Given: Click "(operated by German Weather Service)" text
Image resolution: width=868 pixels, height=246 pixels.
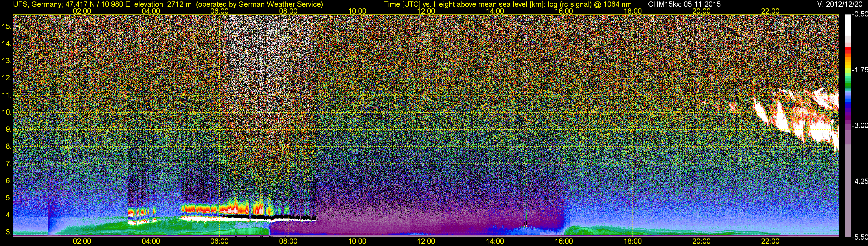Looking at the screenshot, I should coord(260,4).
